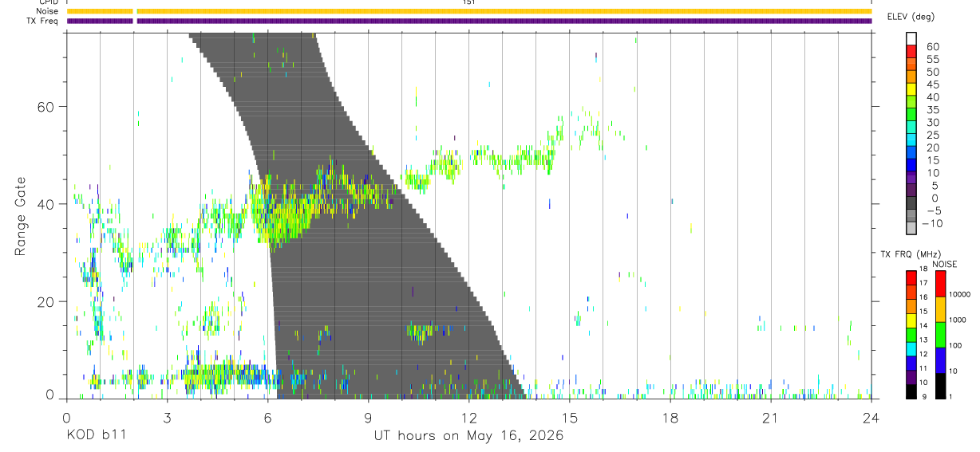Viewport: 980px width, 452px height.
Task: Click the yellow segment of the NOISE color bar
Action: [940, 309]
